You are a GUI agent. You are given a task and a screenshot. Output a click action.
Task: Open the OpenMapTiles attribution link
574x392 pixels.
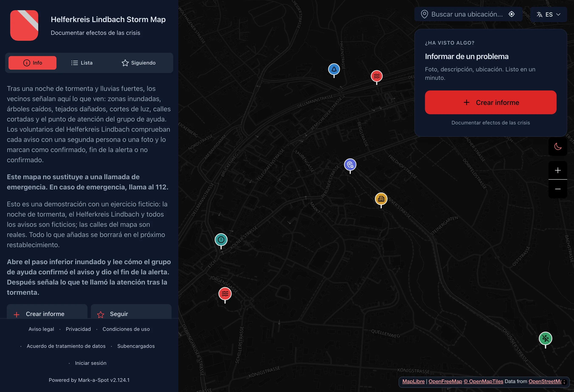[483, 381]
